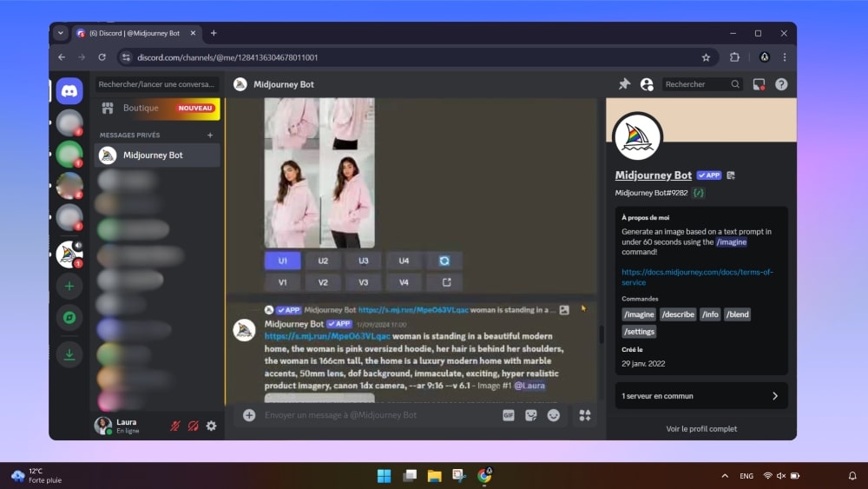This screenshot has width=868, height=489.
Task: Click the /imagine command link in bio
Action: pyautogui.click(x=731, y=242)
